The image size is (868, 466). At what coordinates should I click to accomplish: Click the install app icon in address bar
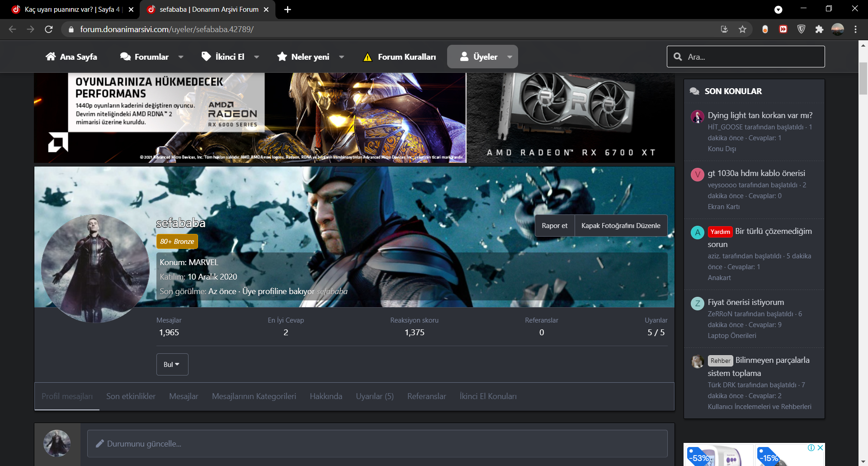724,29
